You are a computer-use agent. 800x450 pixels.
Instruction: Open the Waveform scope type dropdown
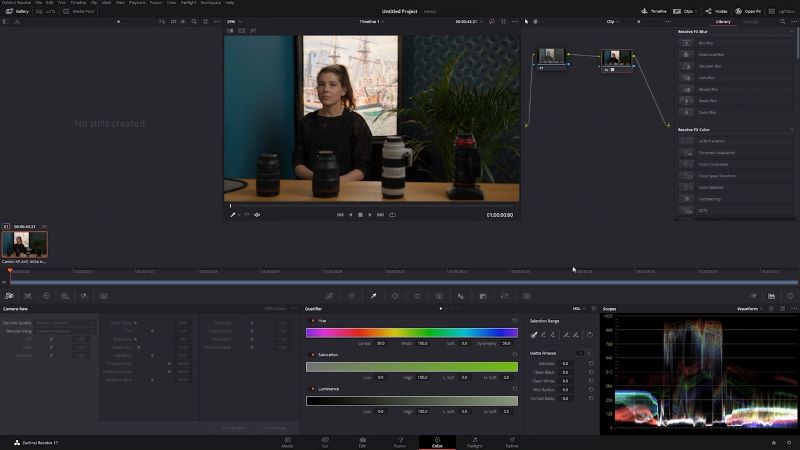coord(749,308)
